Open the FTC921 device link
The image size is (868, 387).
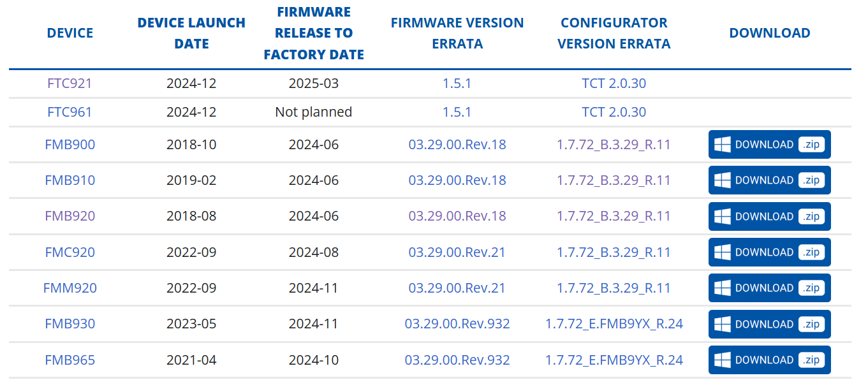70,84
